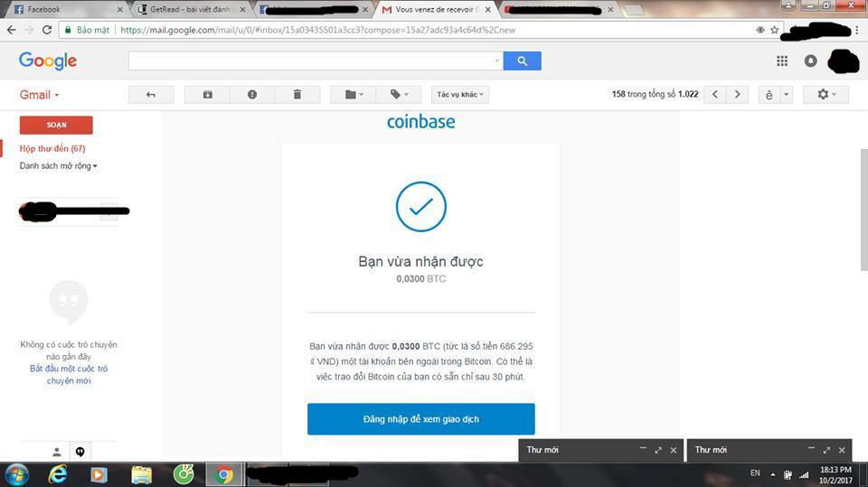The width and height of the screenshot is (868, 487).
Task: Open the Labels tag dropdown
Action: pos(399,95)
